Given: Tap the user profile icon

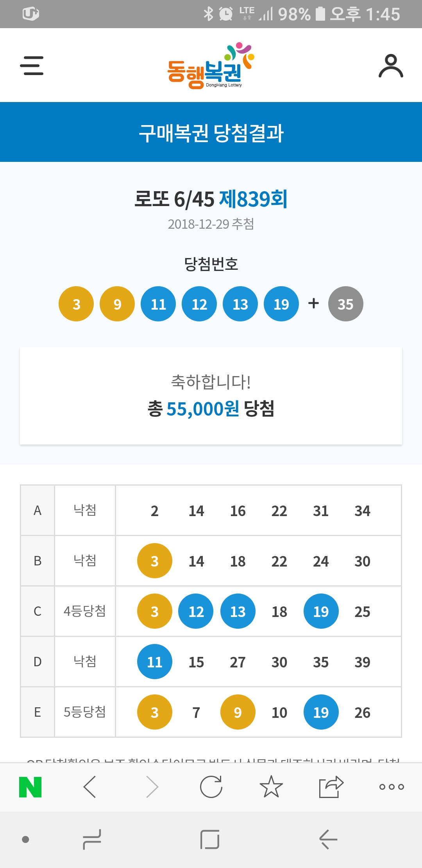Looking at the screenshot, I should point(391,66).
